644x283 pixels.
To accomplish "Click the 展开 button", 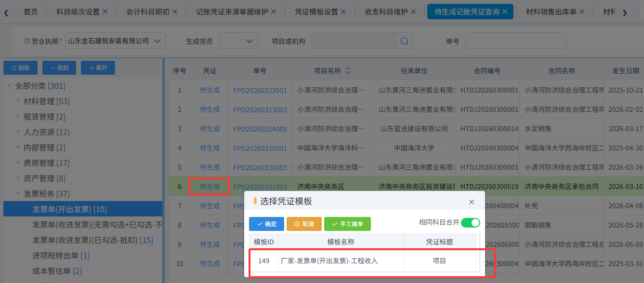I will [98, 68].
